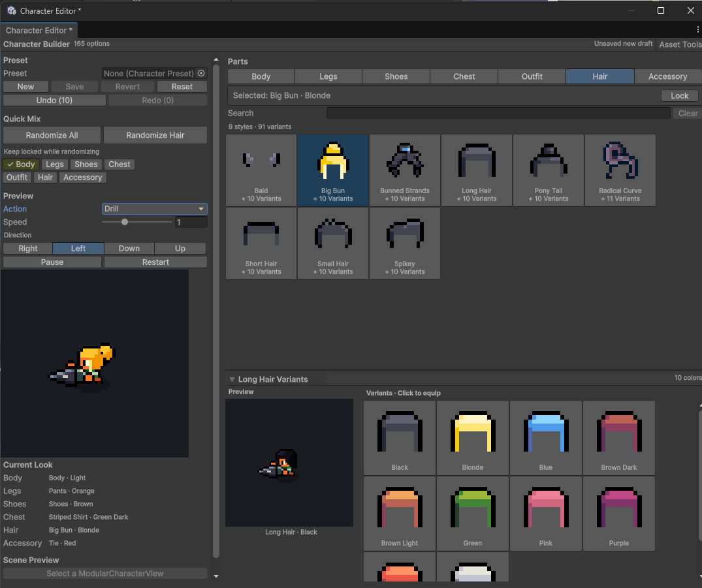Choose the Bald hair style

[261, 170]
